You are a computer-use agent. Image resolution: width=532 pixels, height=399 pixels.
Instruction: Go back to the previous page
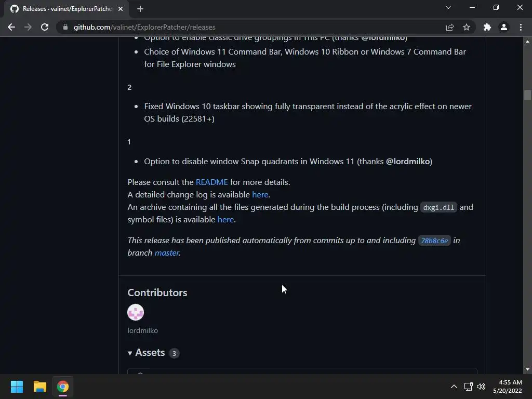point(11,27)
